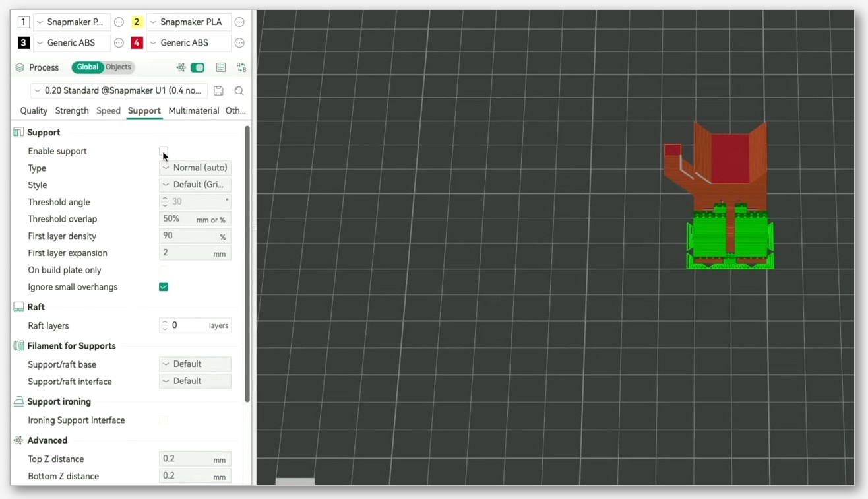Toggle the green advanced mode switch
This screenshot has height=499, width=868.
197,67
